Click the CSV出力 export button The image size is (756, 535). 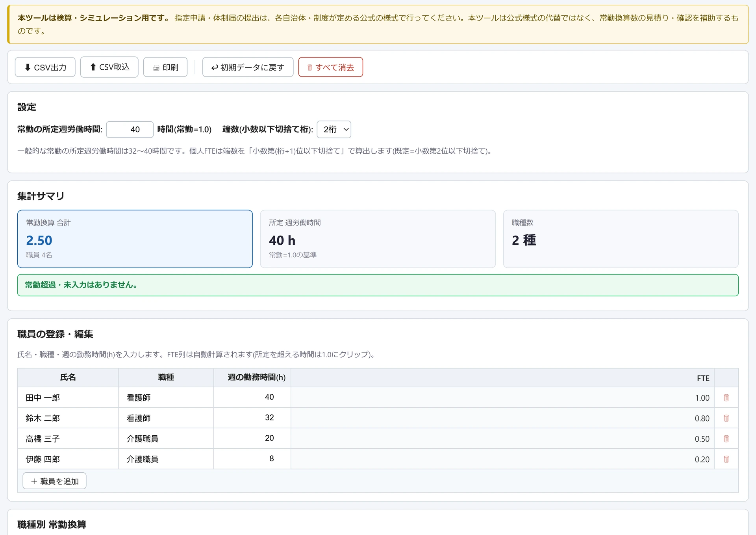(x=45, y=67)
